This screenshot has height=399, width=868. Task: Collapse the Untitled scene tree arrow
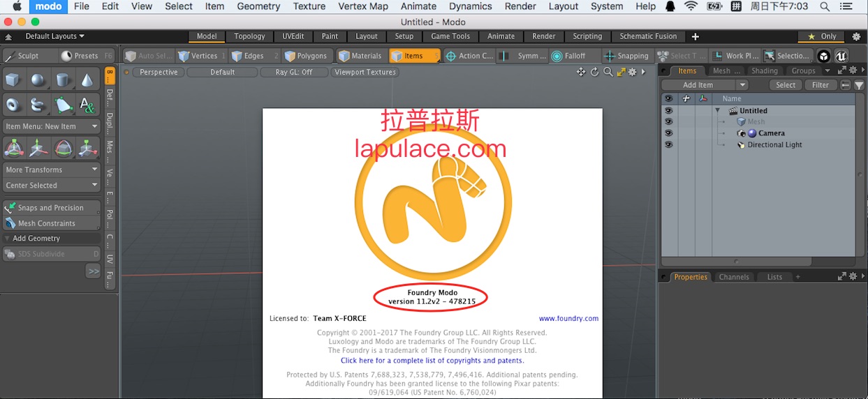[717, 110]
